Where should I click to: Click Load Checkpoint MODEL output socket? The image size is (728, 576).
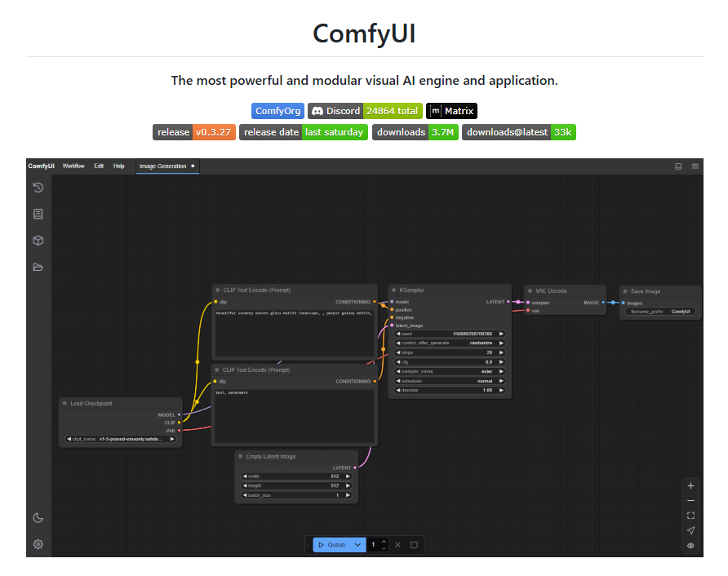click(180, 415)
